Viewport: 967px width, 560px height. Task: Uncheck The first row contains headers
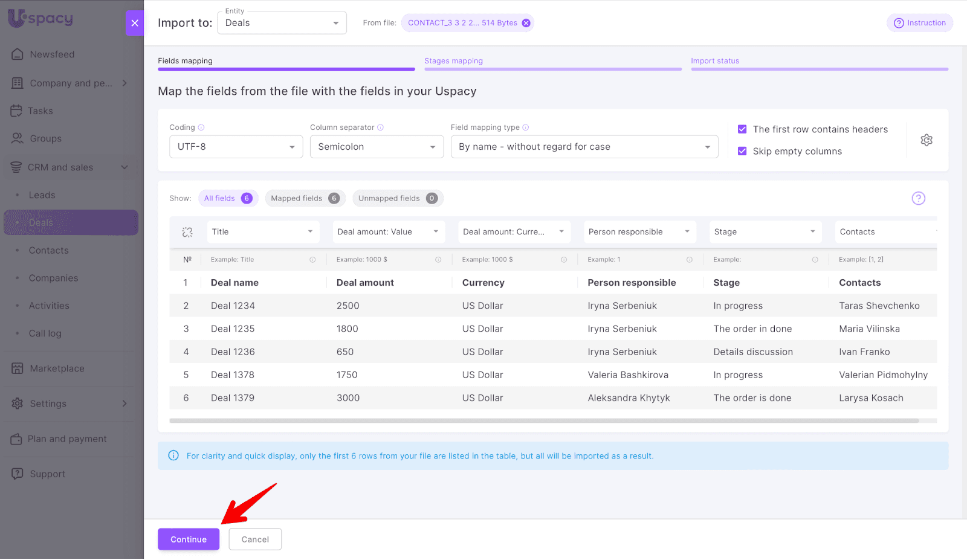pos(742,129)
